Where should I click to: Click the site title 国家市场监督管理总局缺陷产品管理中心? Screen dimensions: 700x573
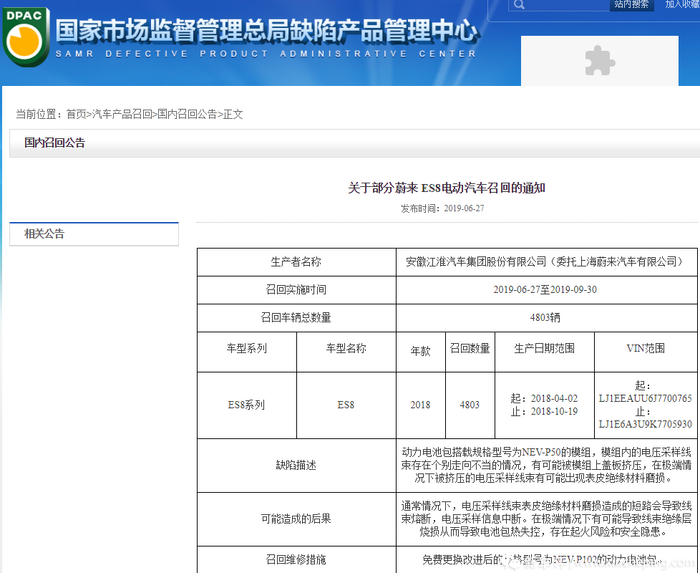coord(267,30)
